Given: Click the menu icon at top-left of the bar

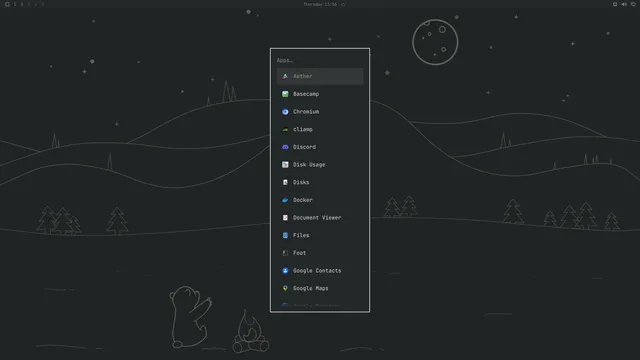Looking at the screenshot, I should (7, 4).
